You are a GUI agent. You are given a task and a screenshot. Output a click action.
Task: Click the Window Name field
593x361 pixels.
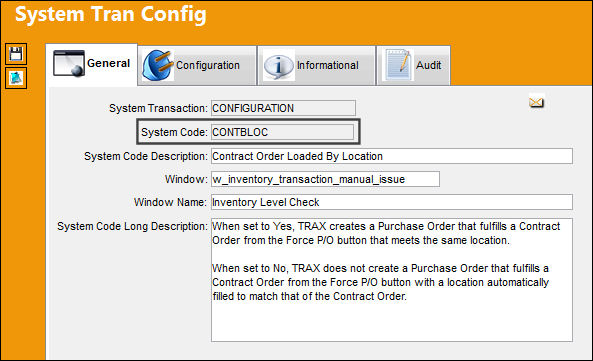392,202
